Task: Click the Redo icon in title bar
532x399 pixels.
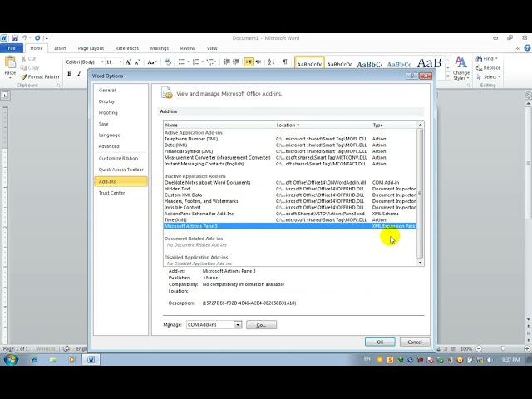Action: 37,37
